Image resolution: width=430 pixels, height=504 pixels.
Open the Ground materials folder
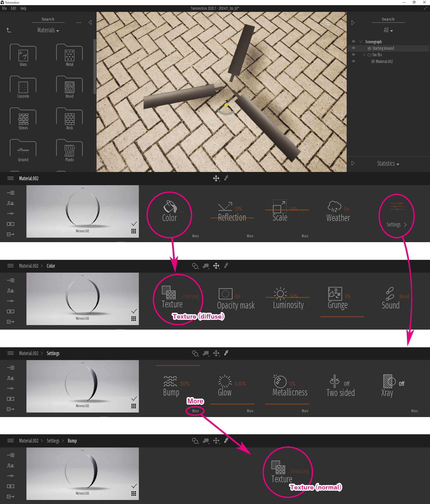23,150
